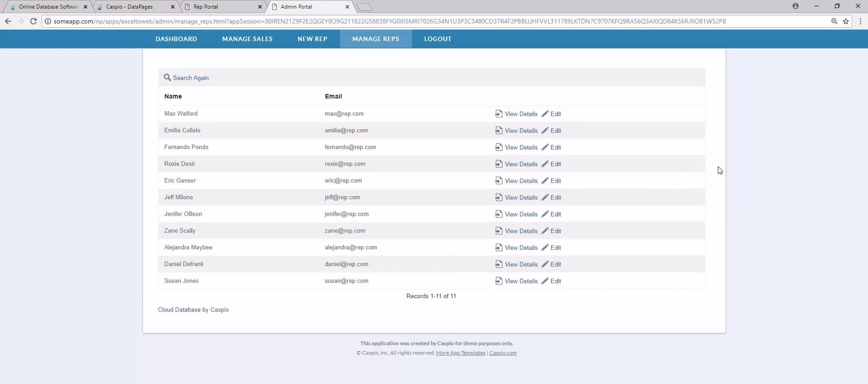Click pencil edit icon for Jeff Milone
Viewport: 868px width, 384px height.
coord(545,197)
